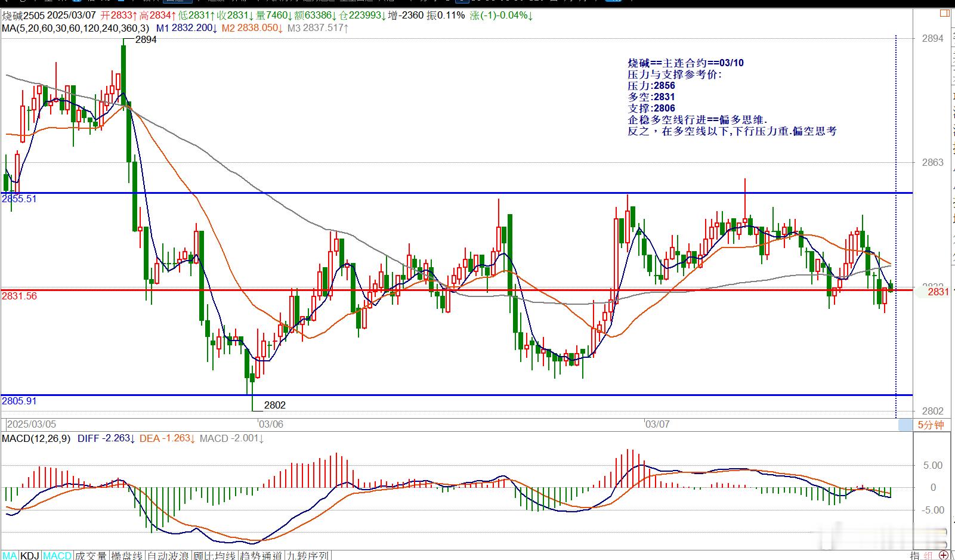This screenshot has width=955, height=560.
Task: Select the 九转序列 indicator tab
Action: [x=308, y=555]
